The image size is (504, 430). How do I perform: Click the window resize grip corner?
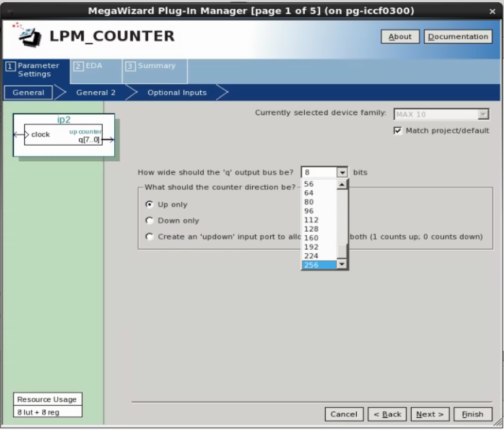click(498, 423)
